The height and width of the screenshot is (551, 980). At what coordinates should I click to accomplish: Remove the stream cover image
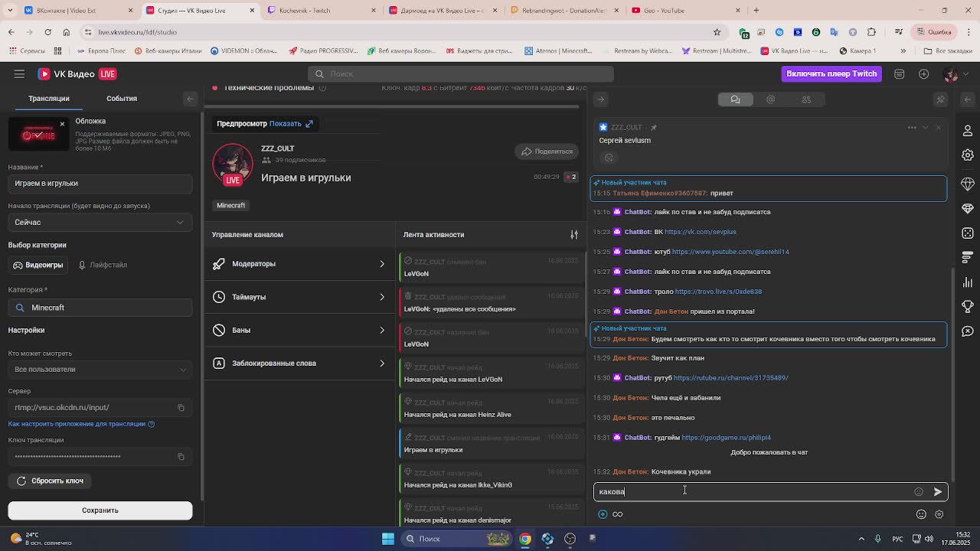click(62, 124)
